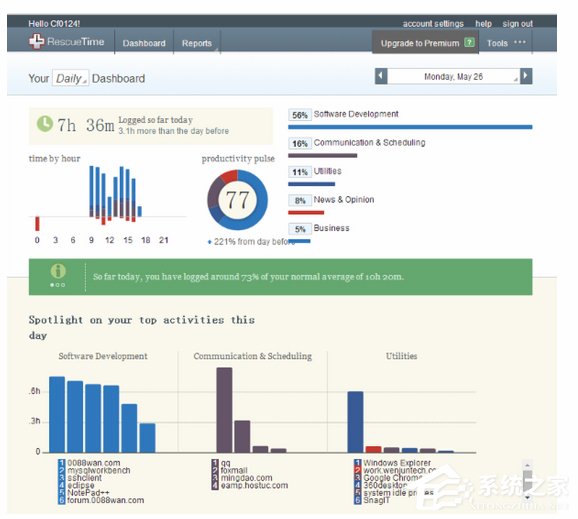578x519 pixels.
Task: Open the Monday, May 26 date picker
Action: (x=453, y=76)
